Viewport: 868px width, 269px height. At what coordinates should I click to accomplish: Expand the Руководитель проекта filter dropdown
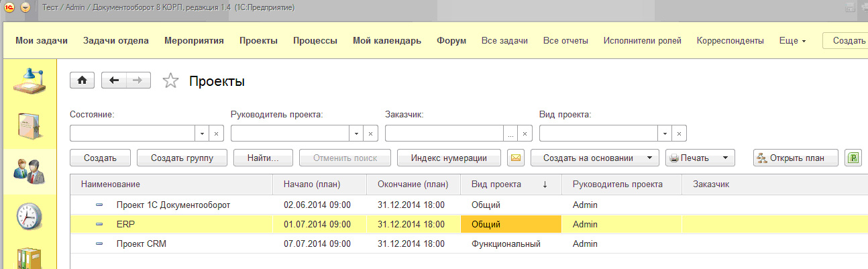point(357,133)
